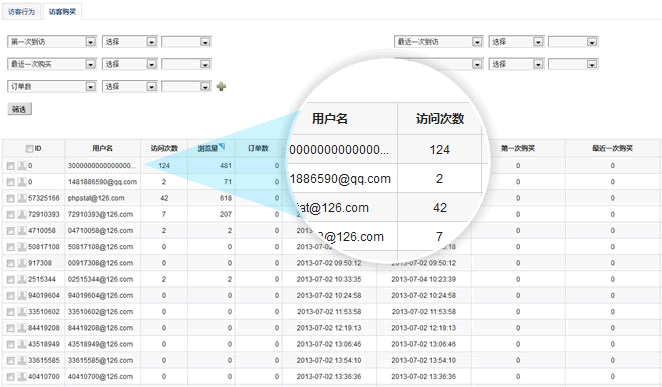Click avatar icon in 3000000000000000 row

click(22, 166)
